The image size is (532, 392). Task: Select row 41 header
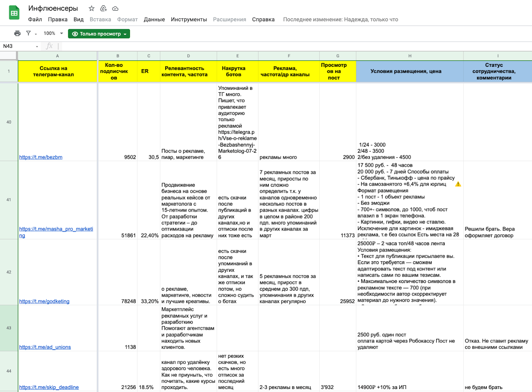click(9, 200)
